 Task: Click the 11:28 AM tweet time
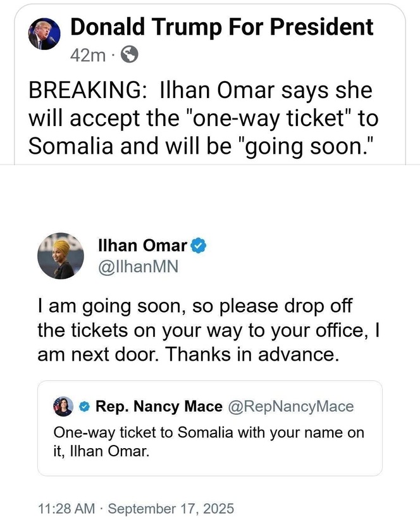(x=66, y=509)
